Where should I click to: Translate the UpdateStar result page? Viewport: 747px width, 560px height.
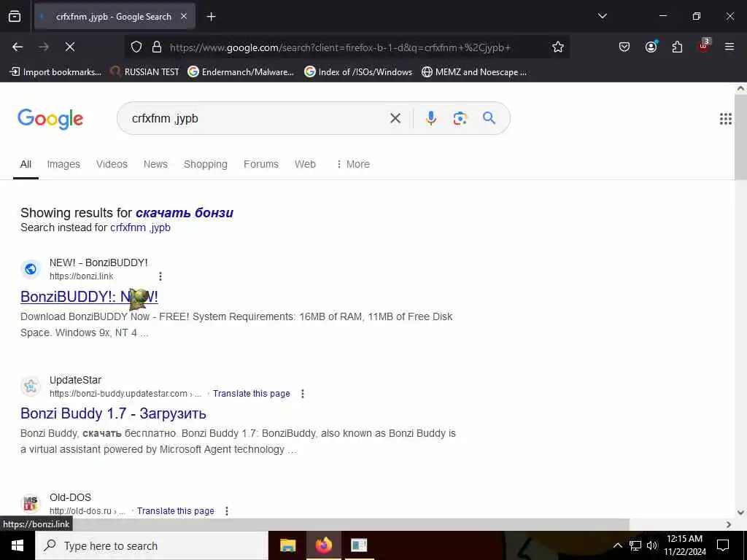tap(251, 393)
